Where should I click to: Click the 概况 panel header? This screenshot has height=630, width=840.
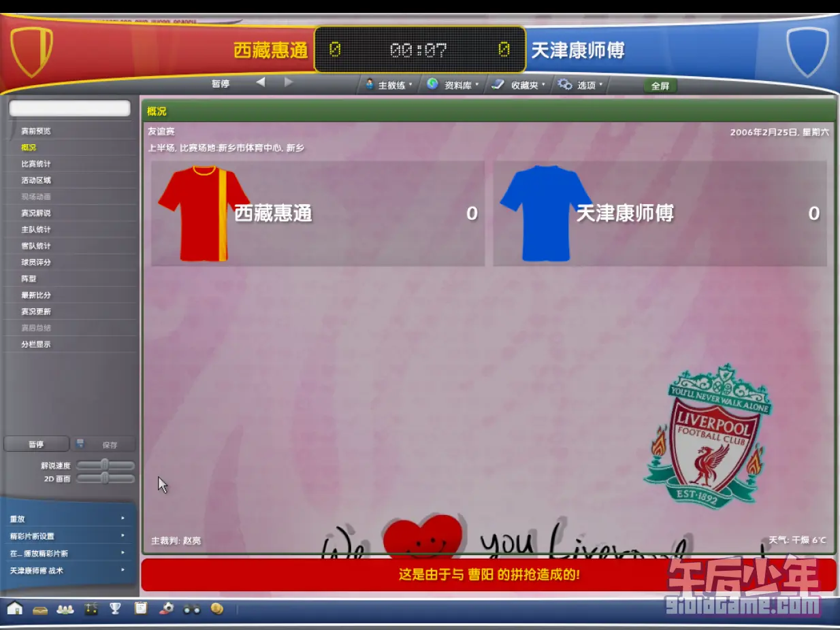pyautogui.click(x=489, y=111)
